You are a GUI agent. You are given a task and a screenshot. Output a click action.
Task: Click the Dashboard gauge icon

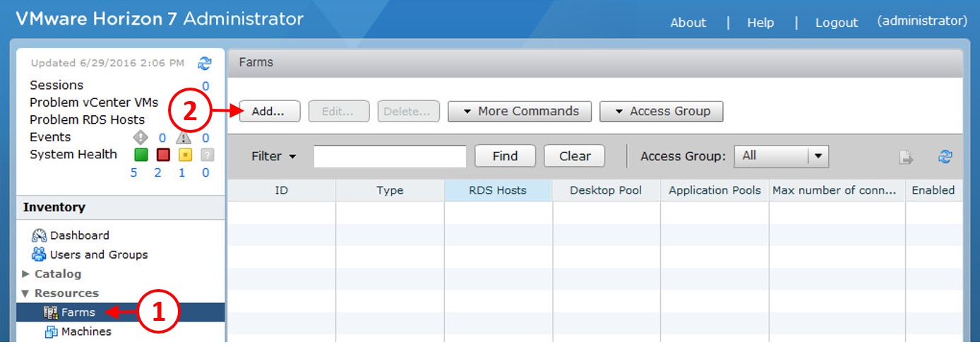[x=40, y=235]
